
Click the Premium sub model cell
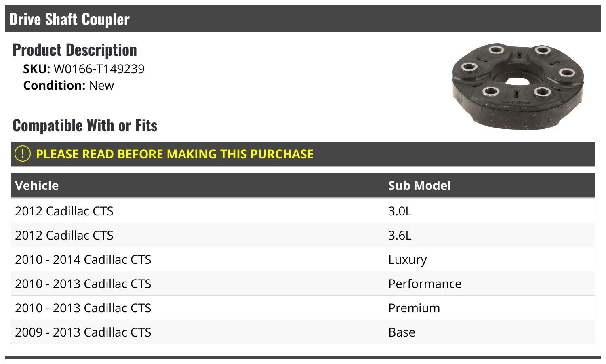click(414, 308)
